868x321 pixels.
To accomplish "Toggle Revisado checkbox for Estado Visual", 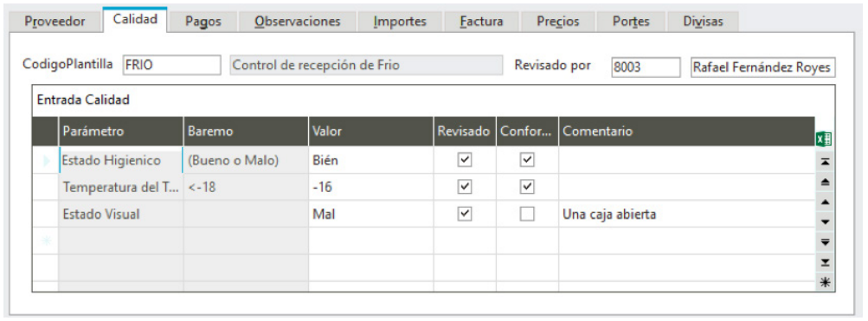I will coord(465,215).
